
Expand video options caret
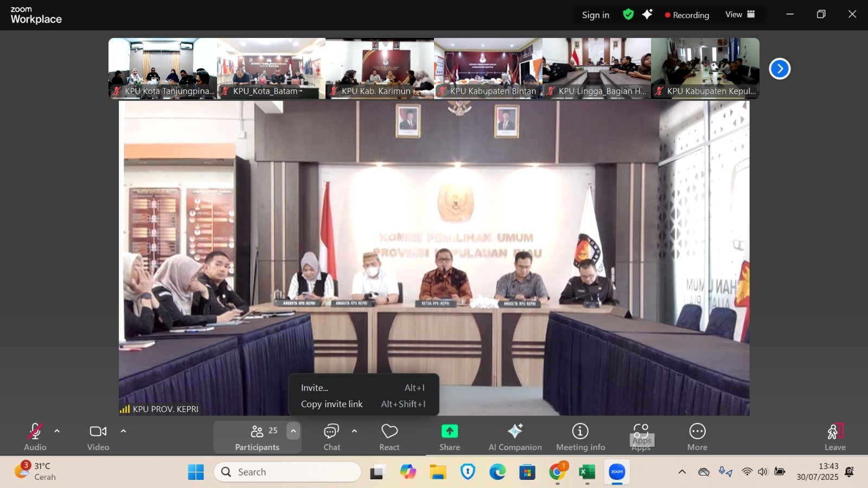123,432
